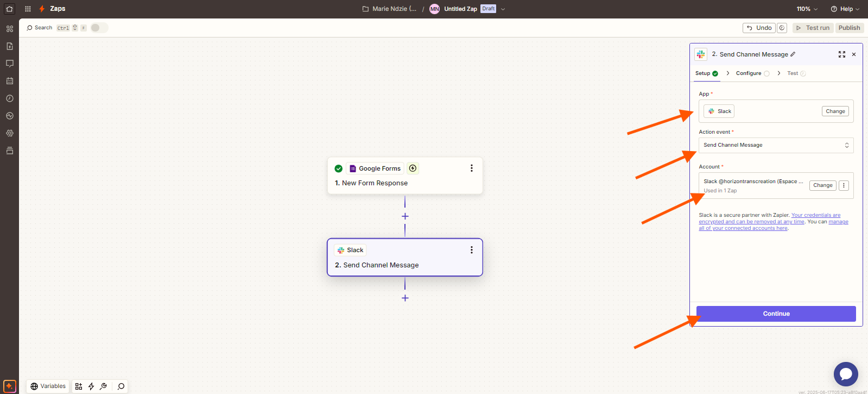This screenshot has width=868, height=394.
Task: Click the orange Zaps lightning logo
Action: (x=42, y=9)
